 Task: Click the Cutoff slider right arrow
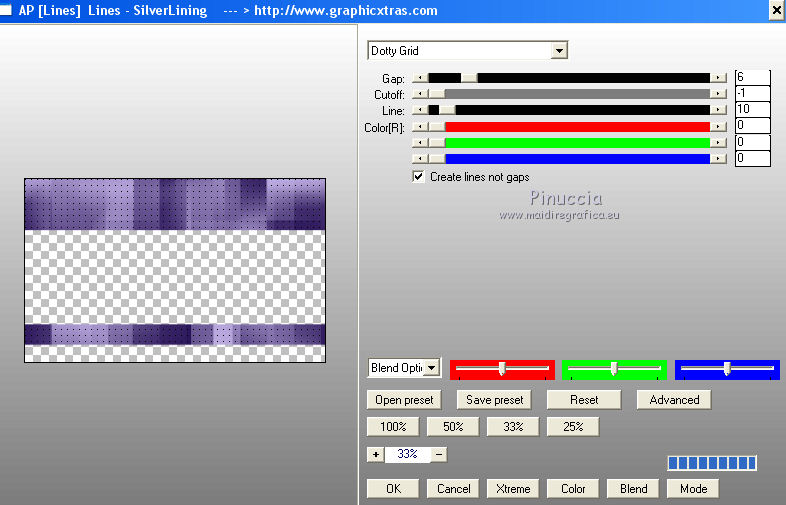tap(718, 94)
